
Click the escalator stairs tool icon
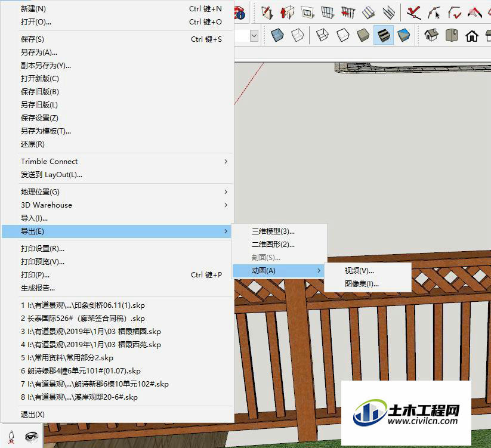coord(388,13)
